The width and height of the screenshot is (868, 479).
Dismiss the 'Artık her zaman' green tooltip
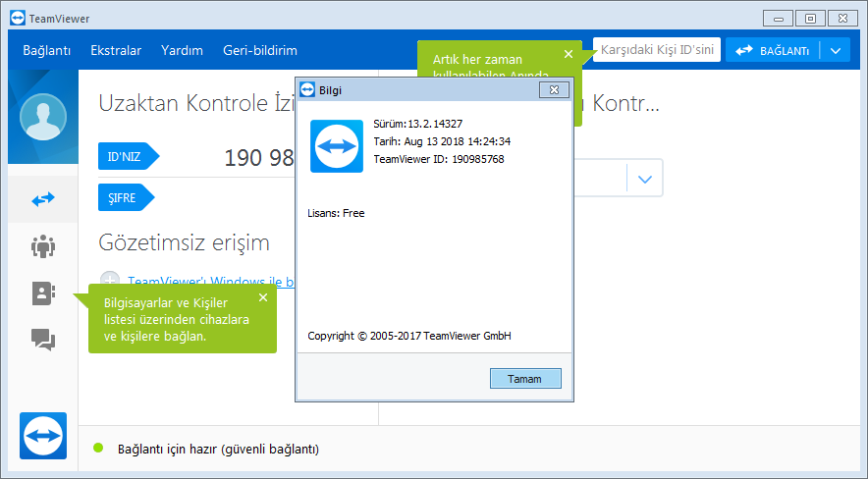pyautogui.click(x=569, y=54)
